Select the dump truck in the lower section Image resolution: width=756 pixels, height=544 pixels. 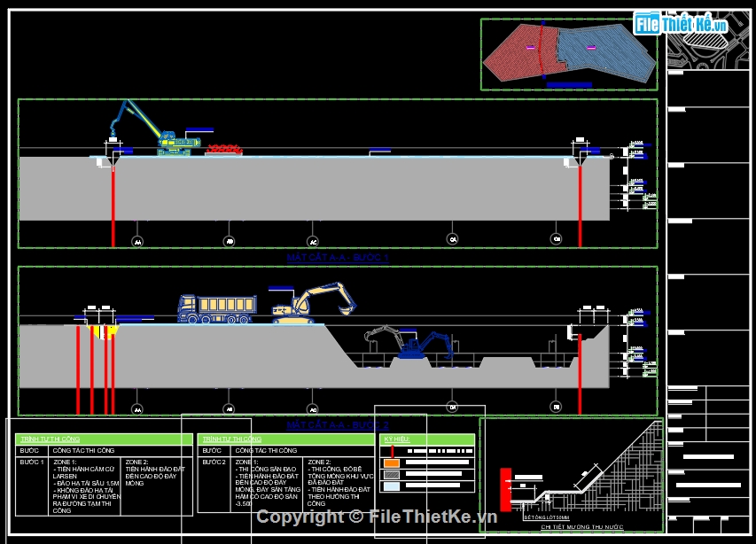[216, 308]
